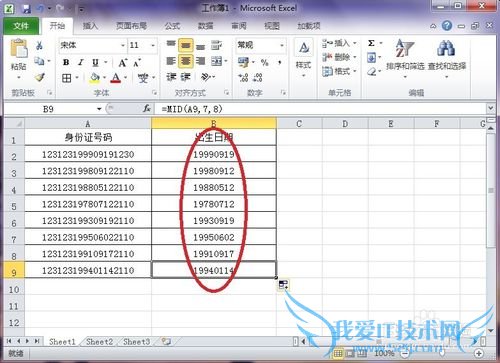The image size is (500, 363).
Task: Switch to 数据 data tab
Action: click(205, 26)
